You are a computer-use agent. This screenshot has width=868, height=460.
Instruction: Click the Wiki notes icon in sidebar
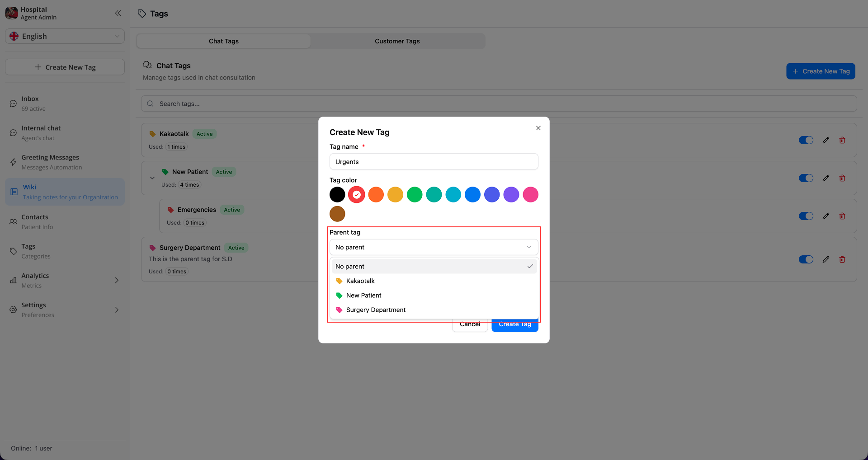pos(13,191)
